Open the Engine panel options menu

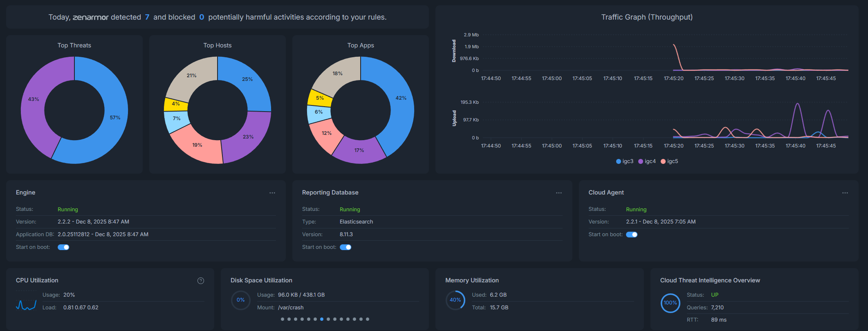coord(272,193)
